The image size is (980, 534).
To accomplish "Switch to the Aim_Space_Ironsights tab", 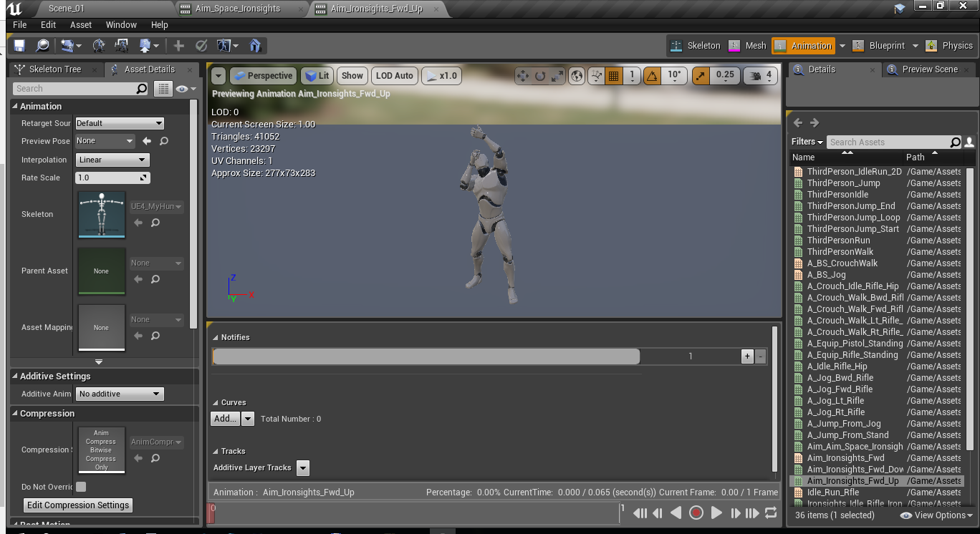I will (x=239, y=9).
